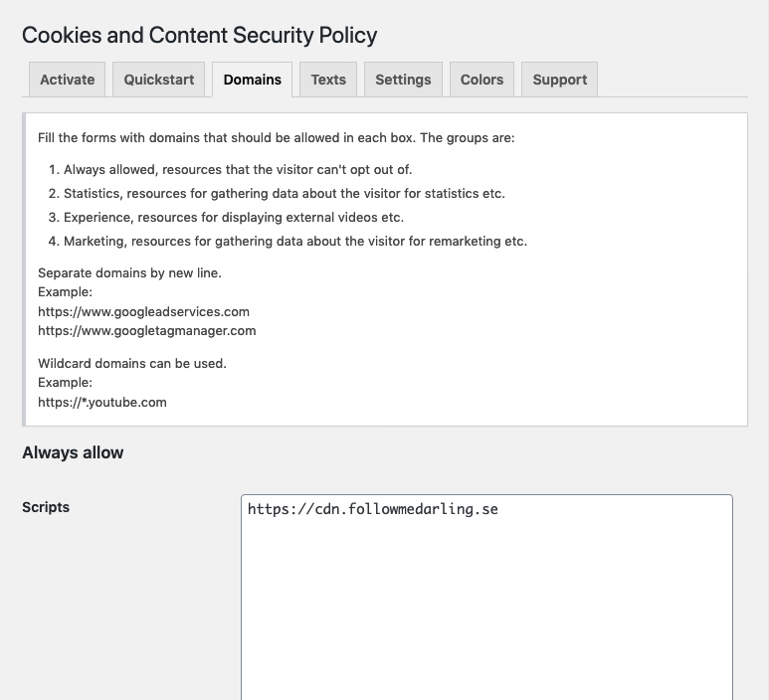Open the Quickstart tab
This screenshot has height=700, width=769.
coord(159,80)
